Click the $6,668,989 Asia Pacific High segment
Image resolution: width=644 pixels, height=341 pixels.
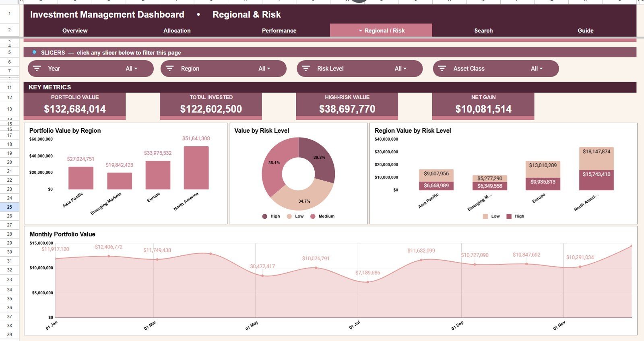[x=436, y=186]
